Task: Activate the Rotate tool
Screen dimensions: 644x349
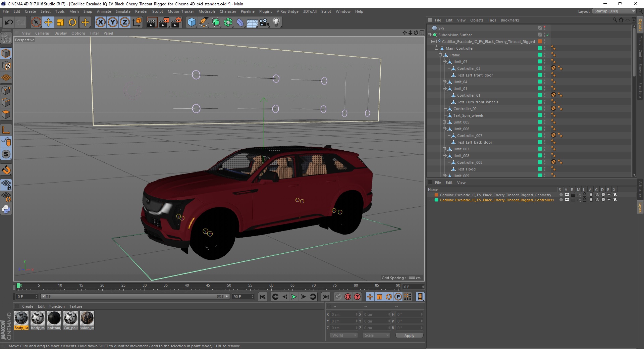Action: click(72, 22)
